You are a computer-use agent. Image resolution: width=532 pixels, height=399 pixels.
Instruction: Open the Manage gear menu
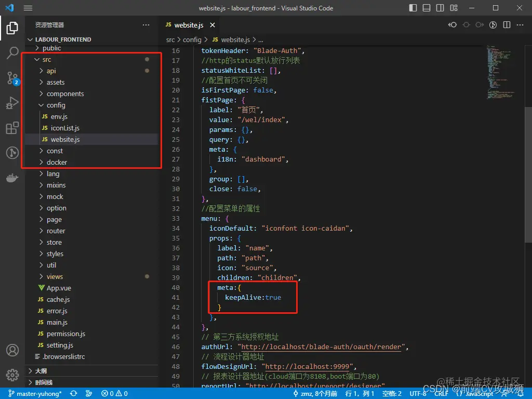[12, 375]
